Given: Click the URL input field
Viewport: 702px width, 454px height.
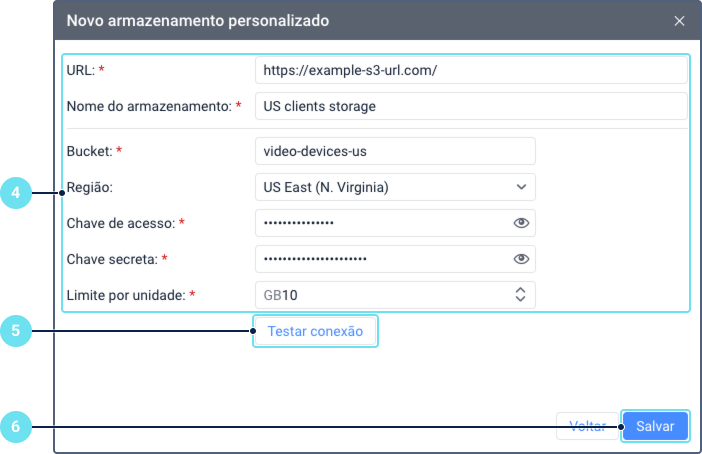Looking at the screenshot, I should click(471, 70).
